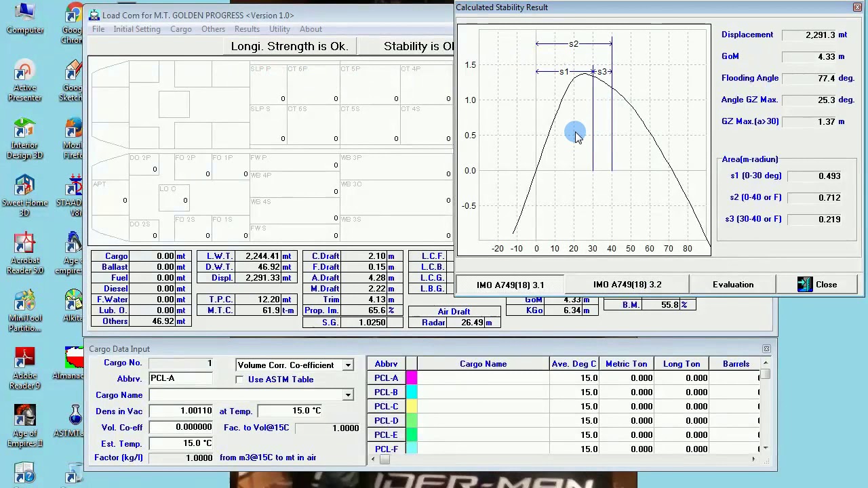The width and height of the screenshot is (868, 488).
Task: Click the Load Com title bar icon
Action: [x=94, y=15]
